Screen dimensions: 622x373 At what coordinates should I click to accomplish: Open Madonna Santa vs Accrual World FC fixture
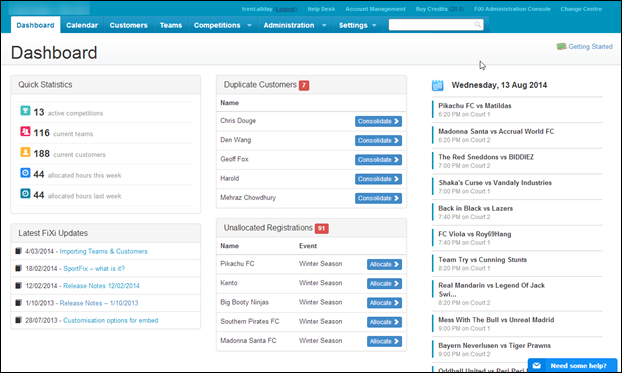tap(496, 131)
